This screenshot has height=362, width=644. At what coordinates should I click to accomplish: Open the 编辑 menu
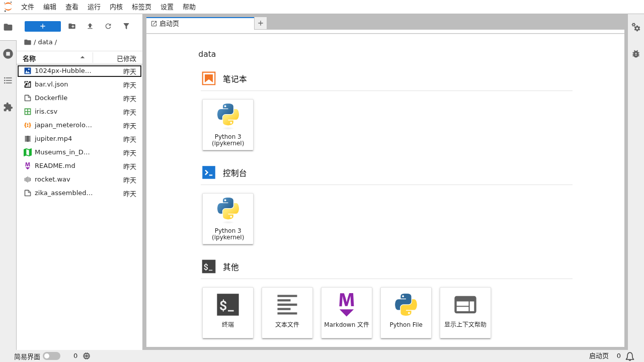click(x=50, y=7)
